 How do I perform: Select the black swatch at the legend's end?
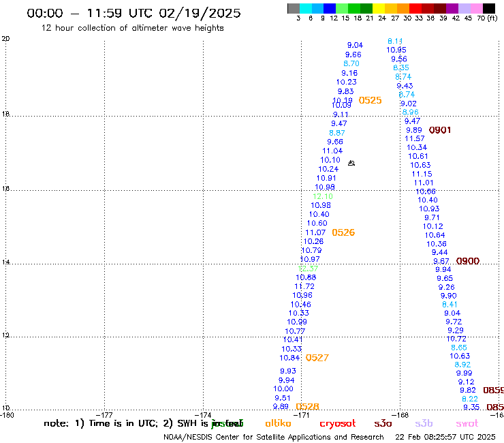pyautogui.click(x=488, y=8)
